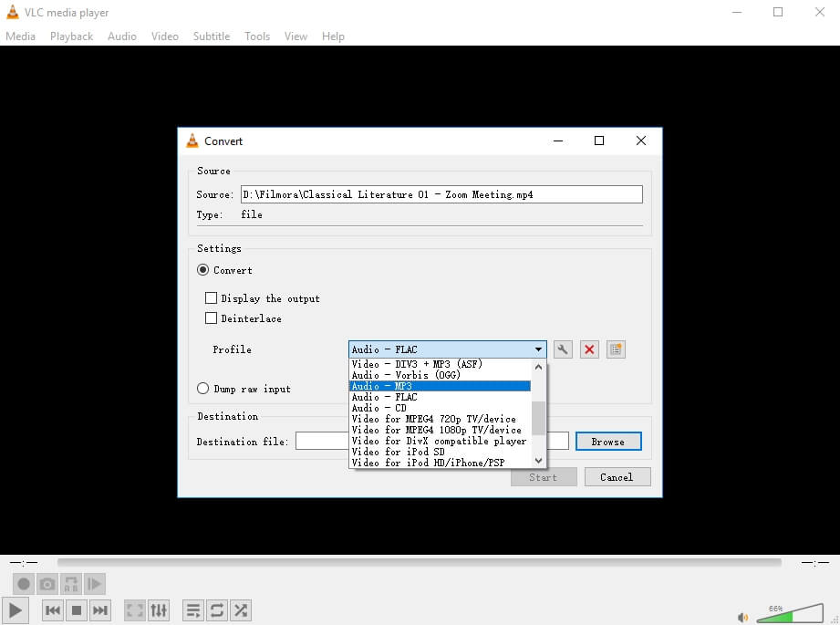The width and height of the screenshot is (840, 625).
Task: Open the Media menu
Action: 20,36
